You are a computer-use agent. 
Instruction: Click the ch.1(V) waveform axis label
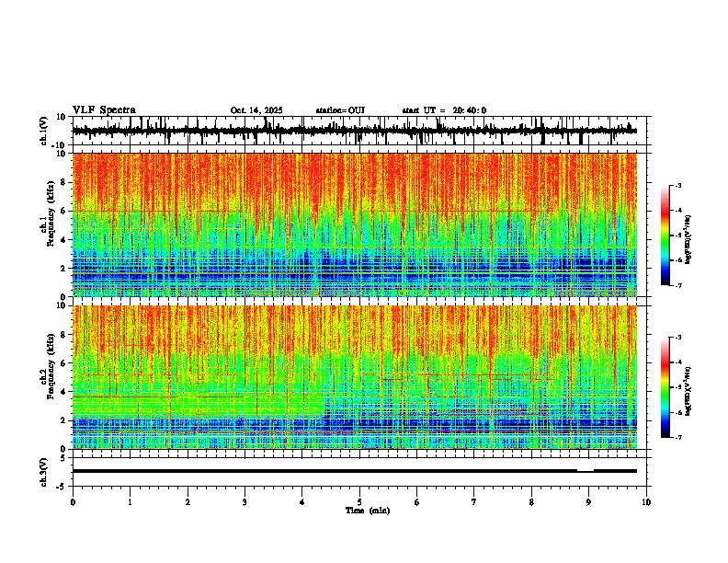[x=44, y=131]
